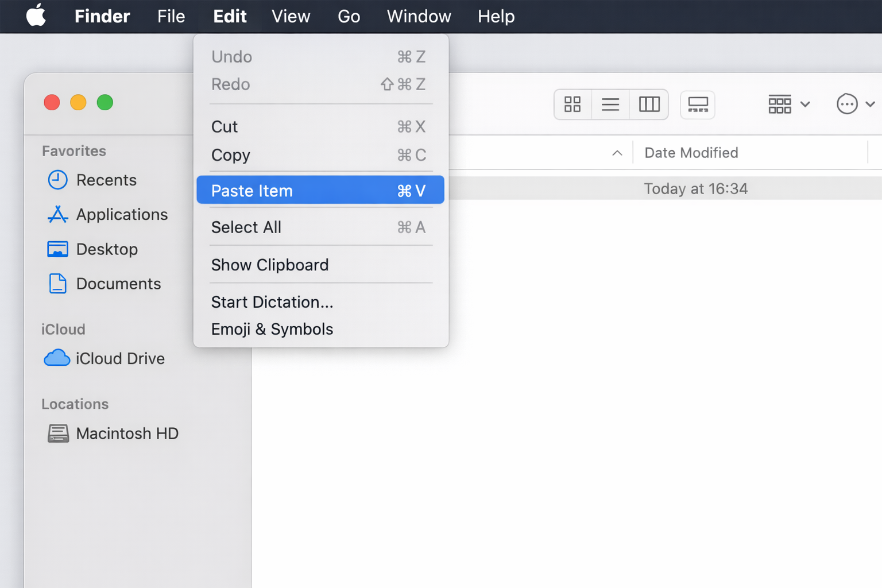Switch to list view in toolbar
The height and width of the screenshot is (588, 882).
coord(610,105)
